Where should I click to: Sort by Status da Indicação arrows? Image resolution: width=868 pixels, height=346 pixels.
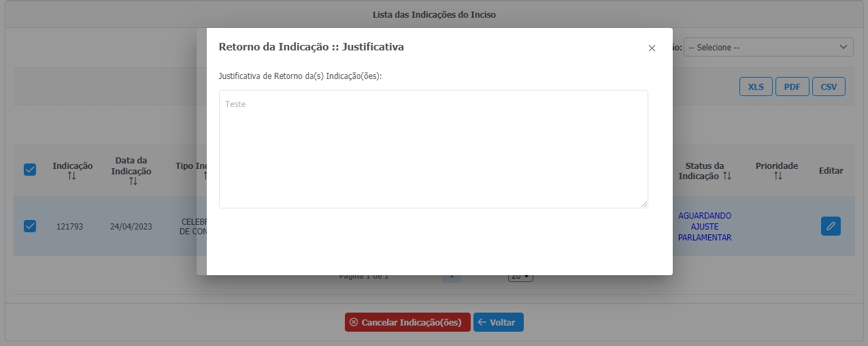727,176
